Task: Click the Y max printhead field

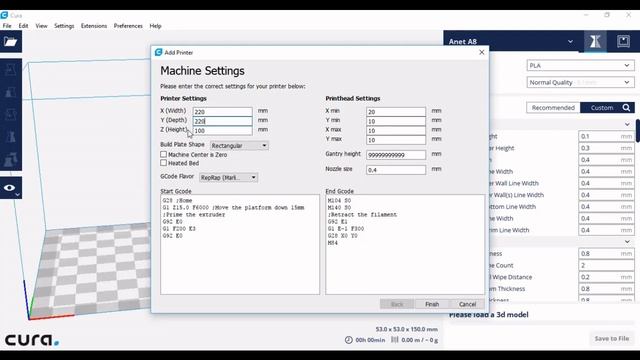Action: pos(396,140)
